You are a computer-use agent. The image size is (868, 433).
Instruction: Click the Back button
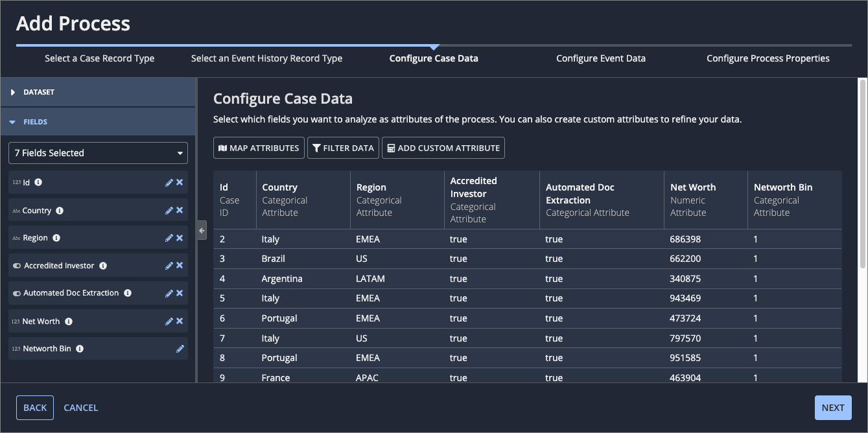click(35, 408)
